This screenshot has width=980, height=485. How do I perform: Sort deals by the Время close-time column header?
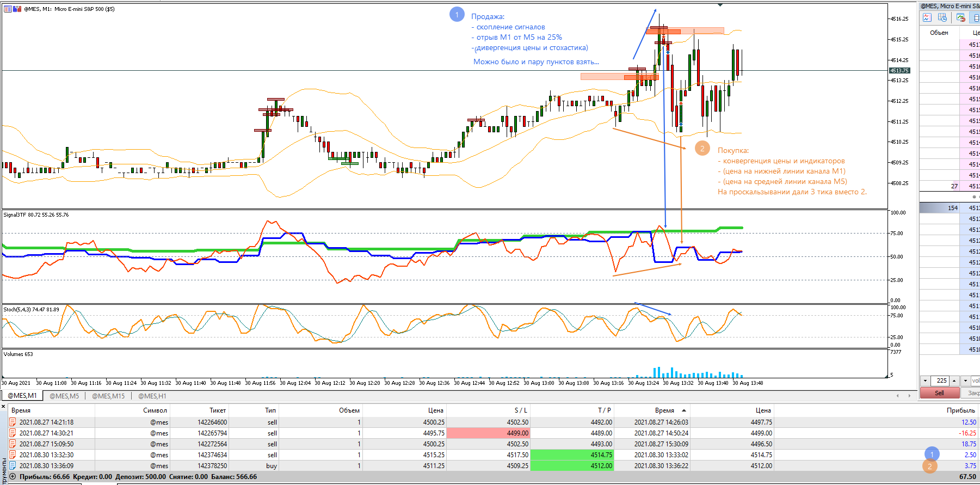coord(665,410)
